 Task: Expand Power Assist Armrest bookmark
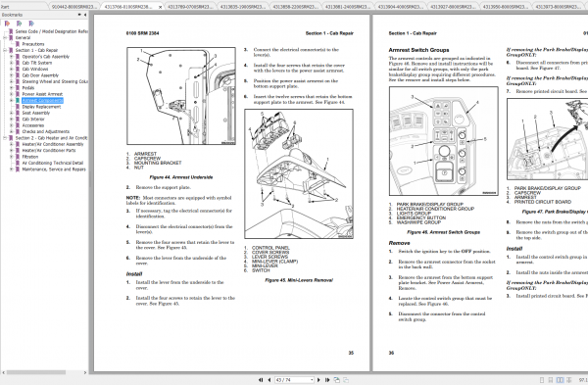[11, 94]
